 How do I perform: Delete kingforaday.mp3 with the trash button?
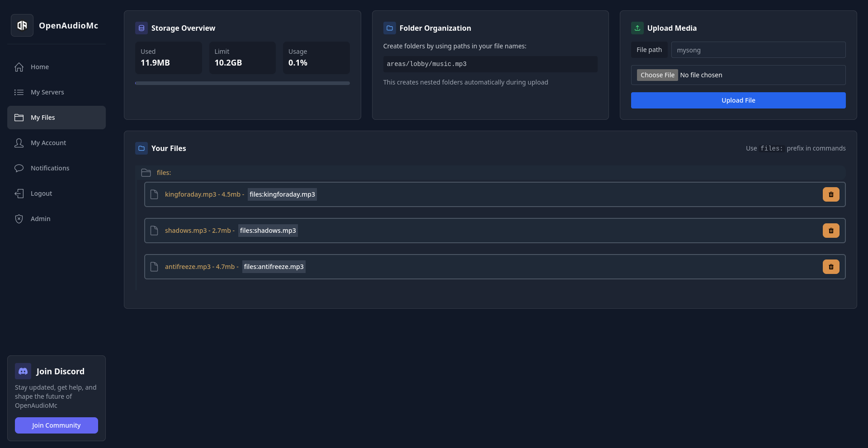pyautogui.click(x=831, y=194)
